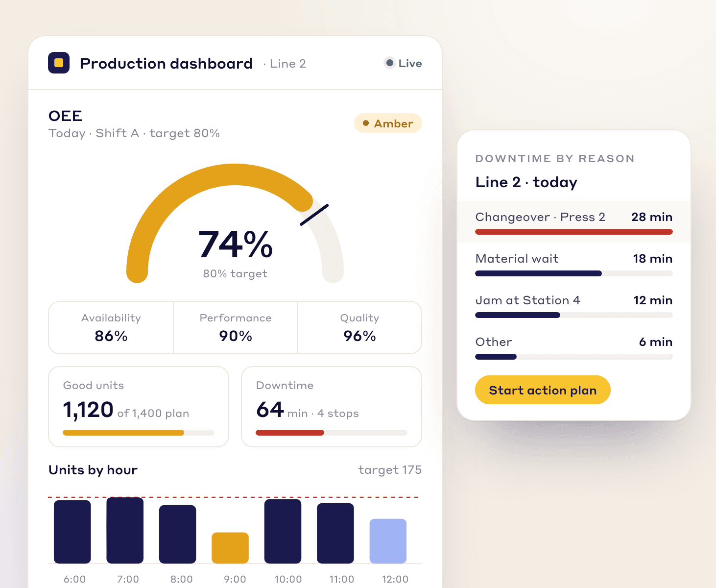Select the Amber status badge
The width and height of the screenshot is (716, 588).
pyautogui.click(x=388, y=123)
